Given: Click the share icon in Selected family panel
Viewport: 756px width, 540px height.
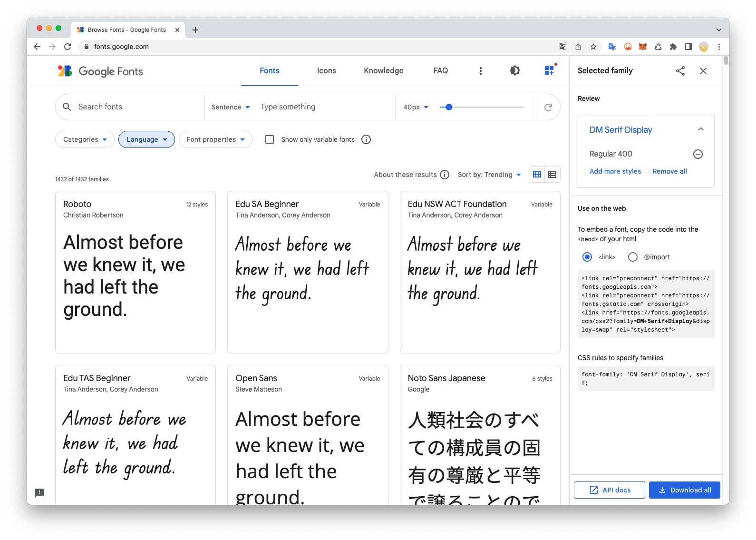Looking at the screenshot, I should pyautogui.click(x=680, y=71).
